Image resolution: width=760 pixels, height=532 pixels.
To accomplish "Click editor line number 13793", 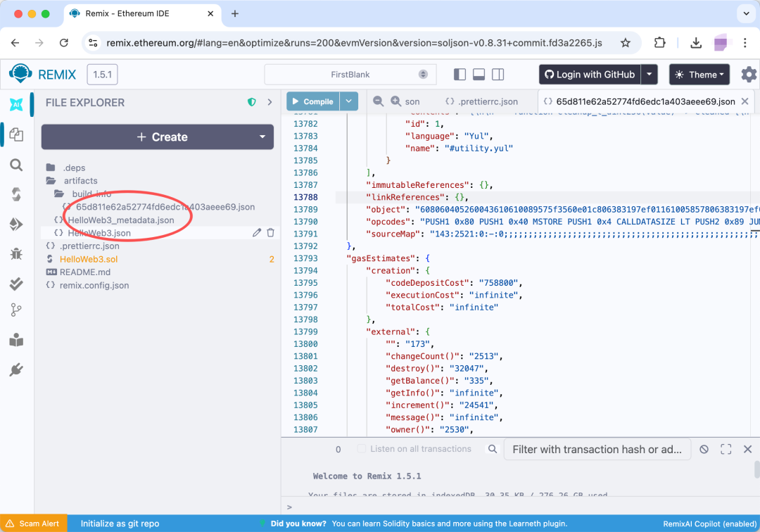I will click(305, 258).
